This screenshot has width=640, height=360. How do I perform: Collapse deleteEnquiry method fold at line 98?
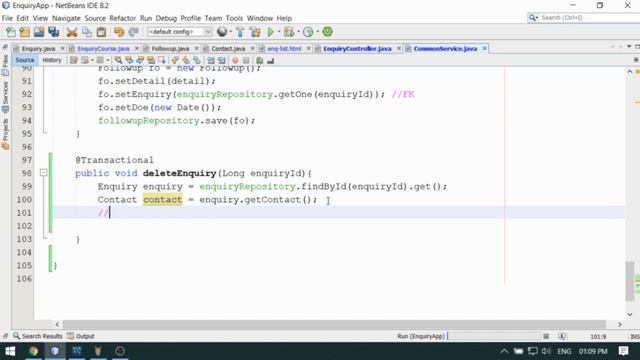point(43,173)
